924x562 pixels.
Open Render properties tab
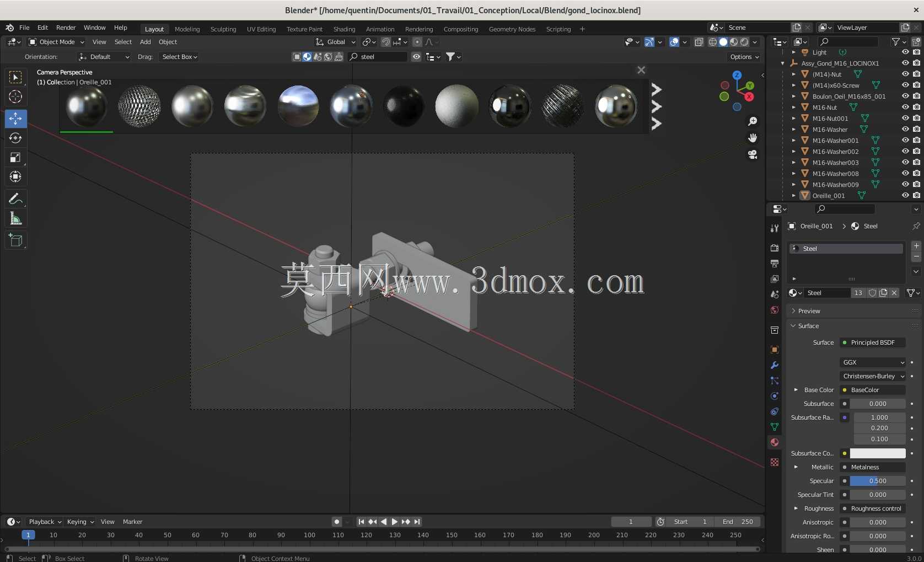[x=775, y=248]
